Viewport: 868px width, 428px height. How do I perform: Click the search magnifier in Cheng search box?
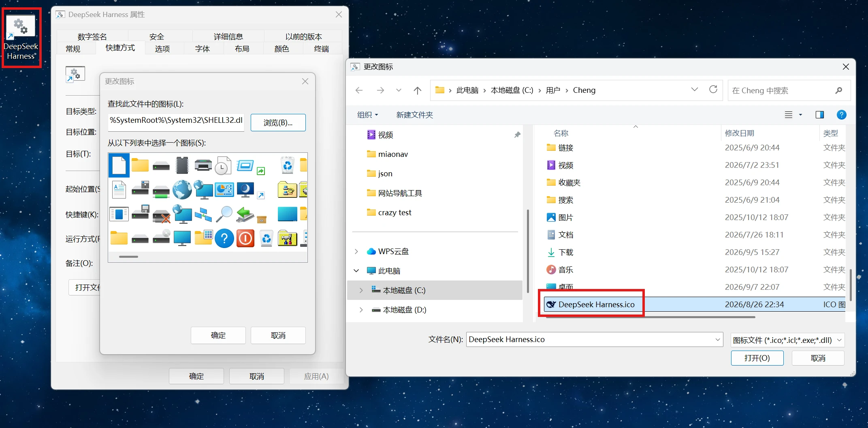point(838,90)
